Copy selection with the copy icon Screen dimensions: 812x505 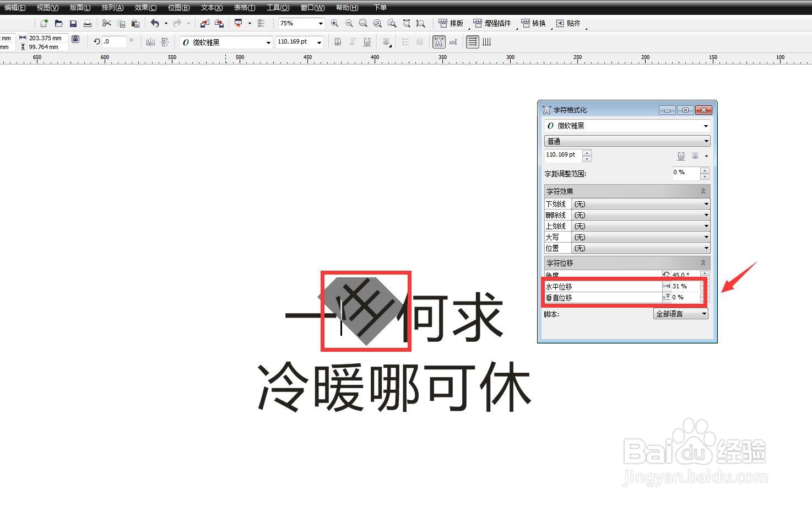click(121, 23)
